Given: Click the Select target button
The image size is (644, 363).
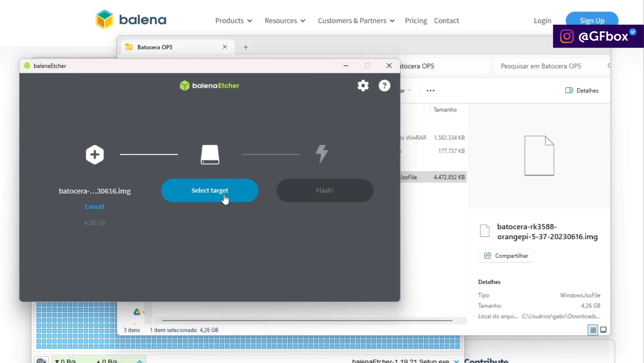Looking at the screenshot, I should pyautogui.click(x=210, y=190).
